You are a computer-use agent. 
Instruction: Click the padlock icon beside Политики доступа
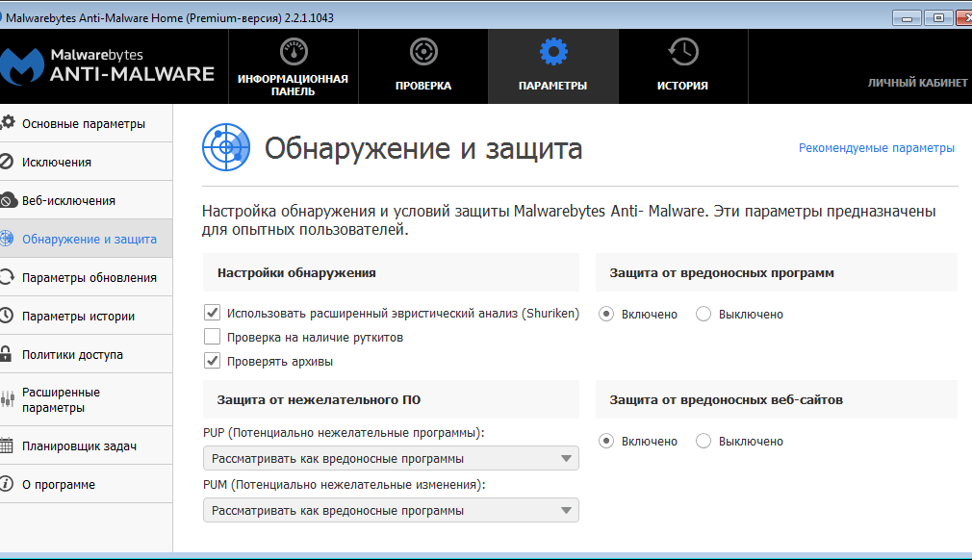pyautogui.click(x=6, y=354)
